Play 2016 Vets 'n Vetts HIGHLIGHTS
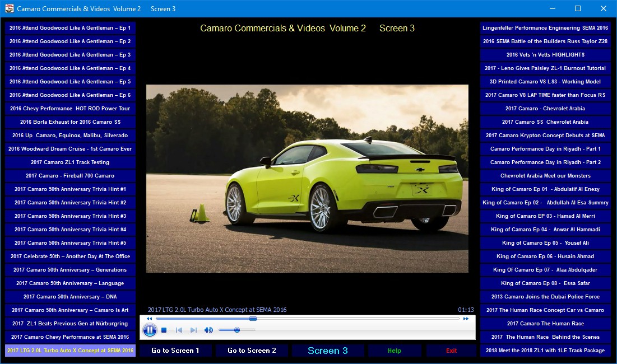 point(545,55)
